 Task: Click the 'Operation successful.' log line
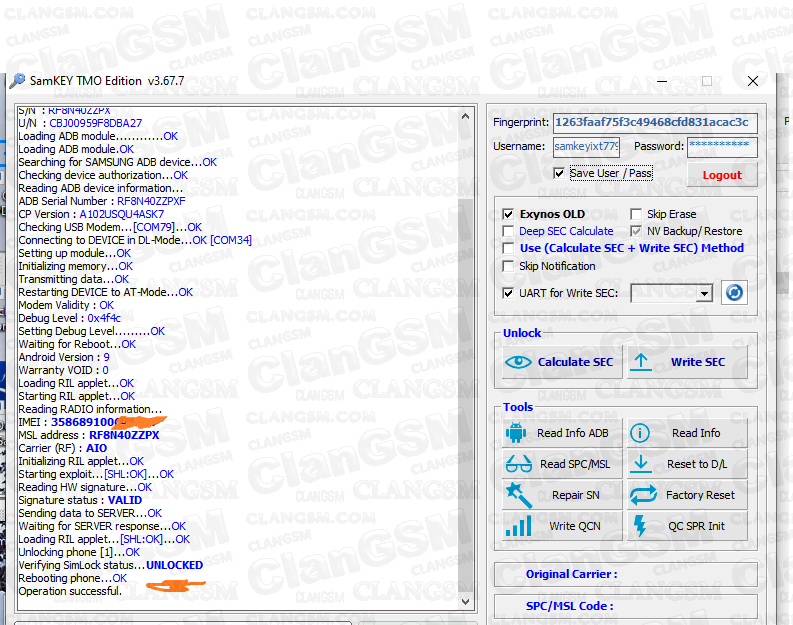70,591
